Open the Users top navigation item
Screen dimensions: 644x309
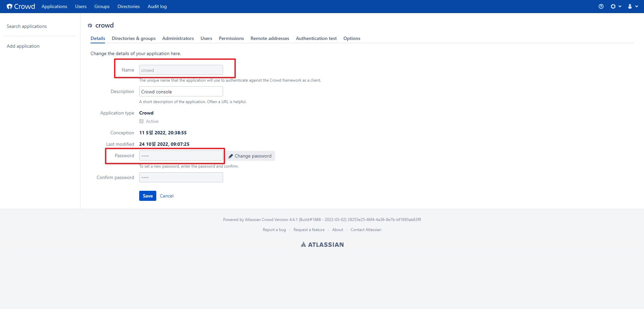pos(81,6)
